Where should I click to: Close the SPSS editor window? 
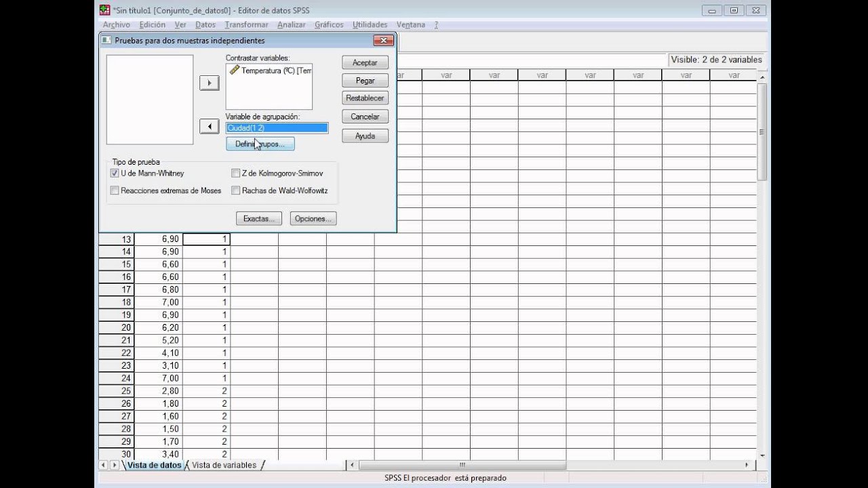[x=755, y=10]
